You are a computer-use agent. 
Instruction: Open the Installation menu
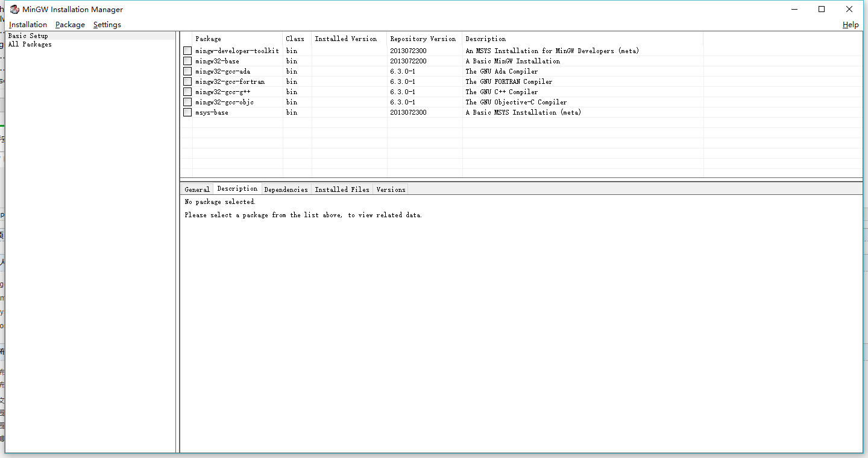pyautogui.click(x=28, y=25)
